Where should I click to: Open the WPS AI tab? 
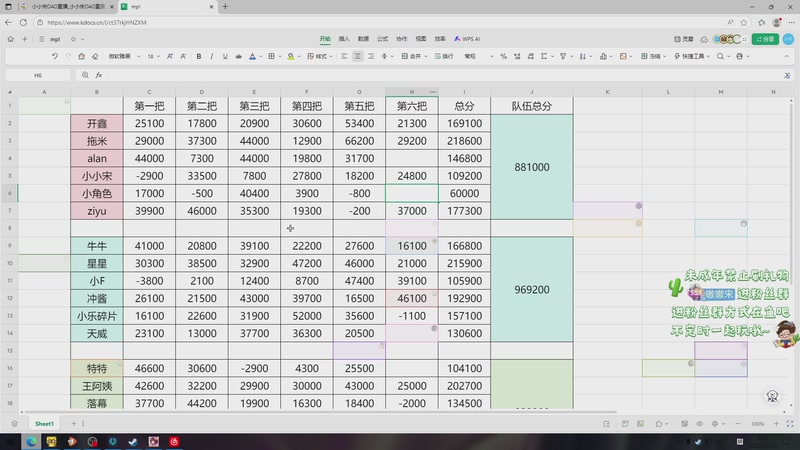coord(467,39)
